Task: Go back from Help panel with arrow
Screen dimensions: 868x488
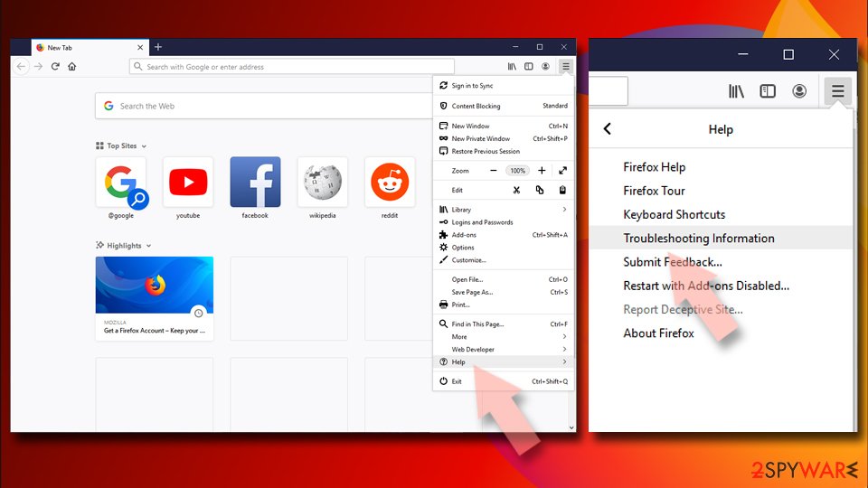Action: coord(608,129)
